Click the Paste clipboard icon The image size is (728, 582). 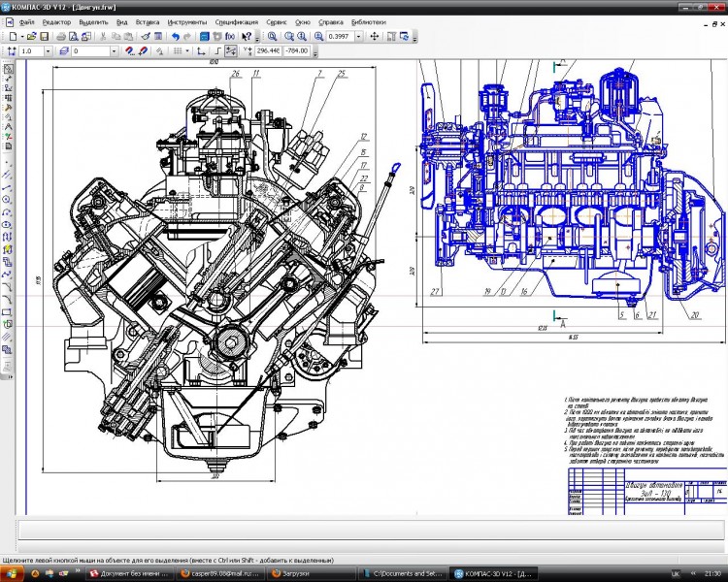(128, 36)
